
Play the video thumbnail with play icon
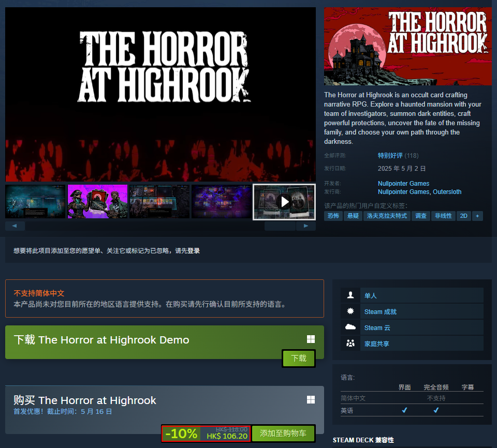click(x=284, y=202)
